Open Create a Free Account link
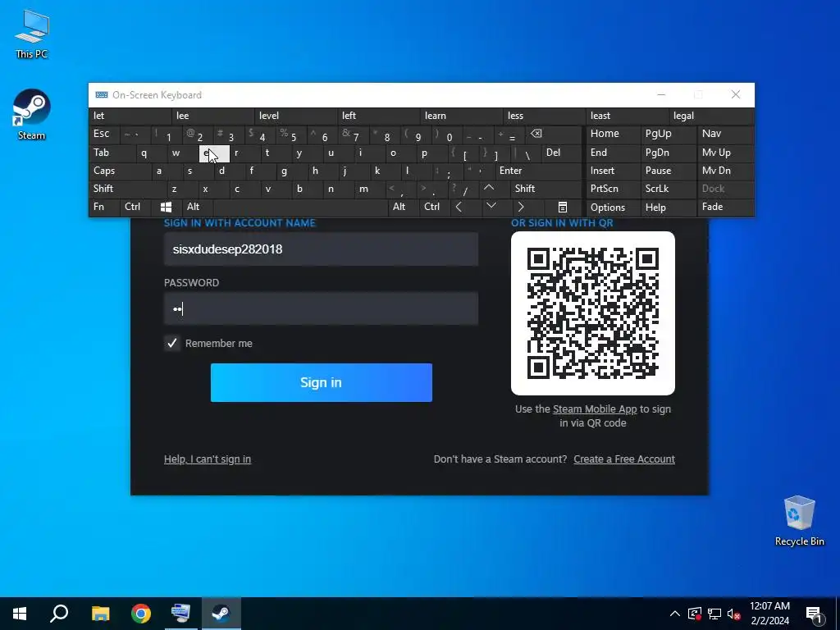840x630 pixels. tap(624, 459)
